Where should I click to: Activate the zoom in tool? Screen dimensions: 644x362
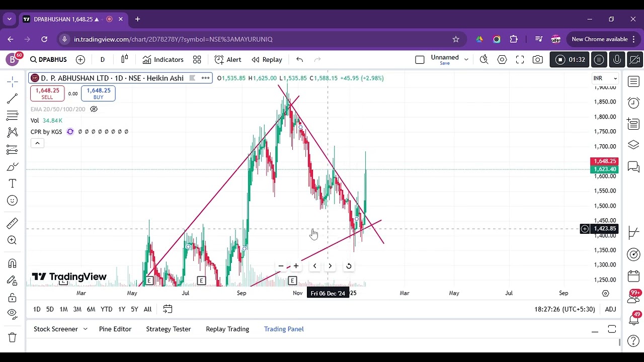pos(13,240)
